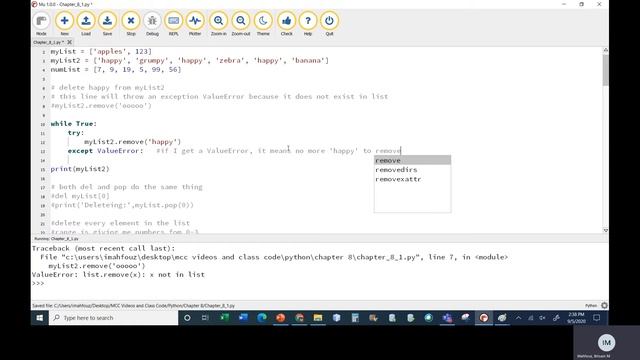Open Mu settings gear in status bar

[604, 305]
